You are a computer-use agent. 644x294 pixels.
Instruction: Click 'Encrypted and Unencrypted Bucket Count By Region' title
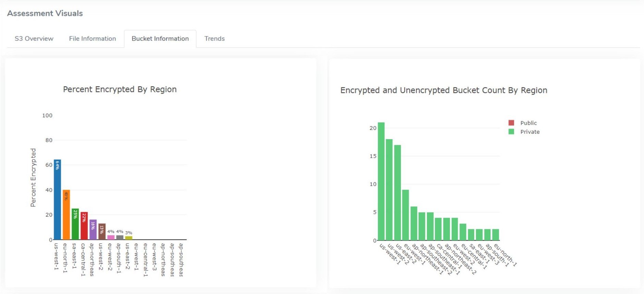pyautogui.click(x=444, y=90)
